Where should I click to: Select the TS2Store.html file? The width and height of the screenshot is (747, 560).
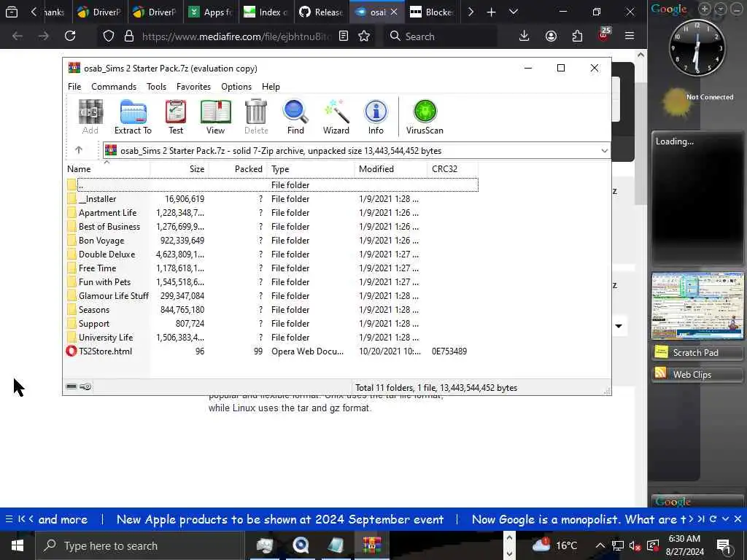[105, 351]
